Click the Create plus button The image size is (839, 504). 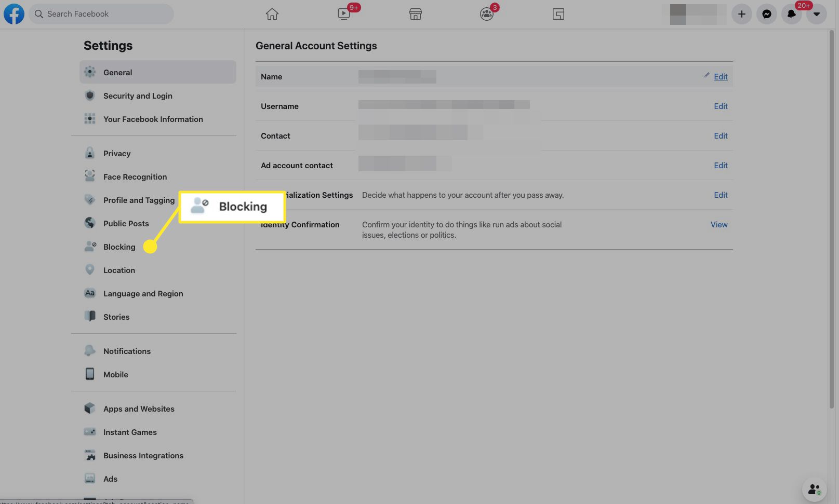pyautogui.click(x=742, y=14)
